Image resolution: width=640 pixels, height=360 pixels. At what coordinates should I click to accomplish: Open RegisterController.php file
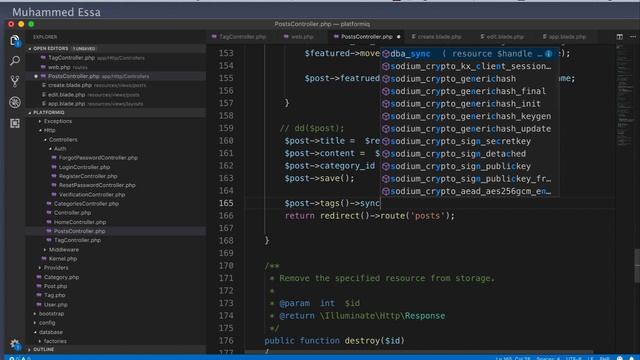pyautogui.click(x=88, y=176)
